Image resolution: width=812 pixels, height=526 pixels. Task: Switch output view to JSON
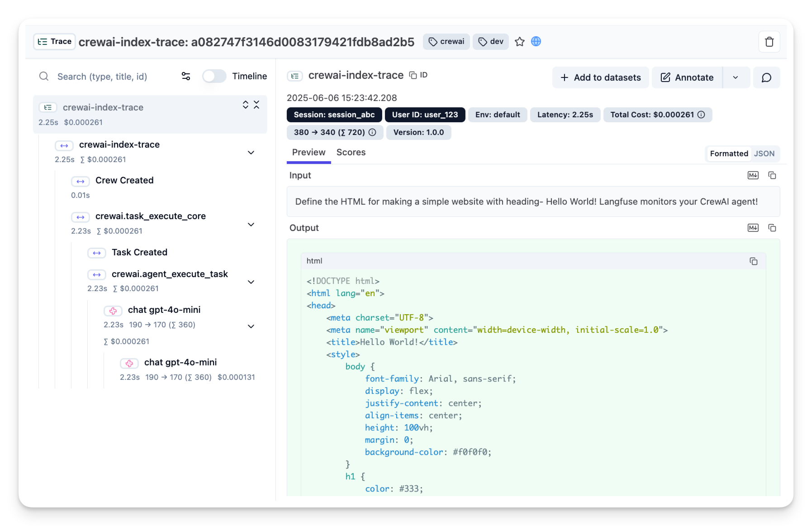click(764, 153)
